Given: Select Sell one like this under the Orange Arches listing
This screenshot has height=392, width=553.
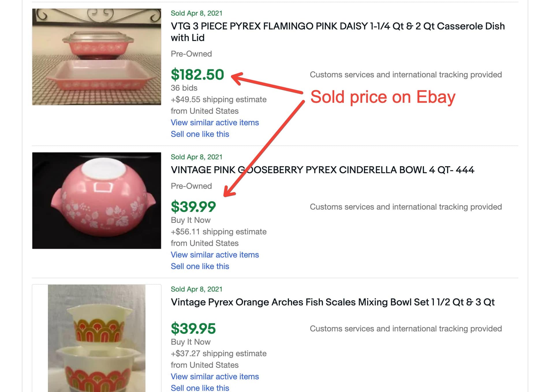Looking at the screenshot, I should (200, 388).
